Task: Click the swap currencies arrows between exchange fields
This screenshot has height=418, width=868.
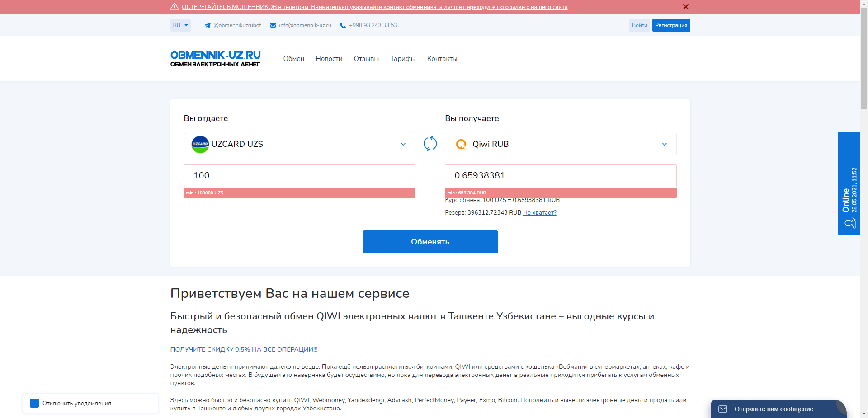Action: pos(430,144)
